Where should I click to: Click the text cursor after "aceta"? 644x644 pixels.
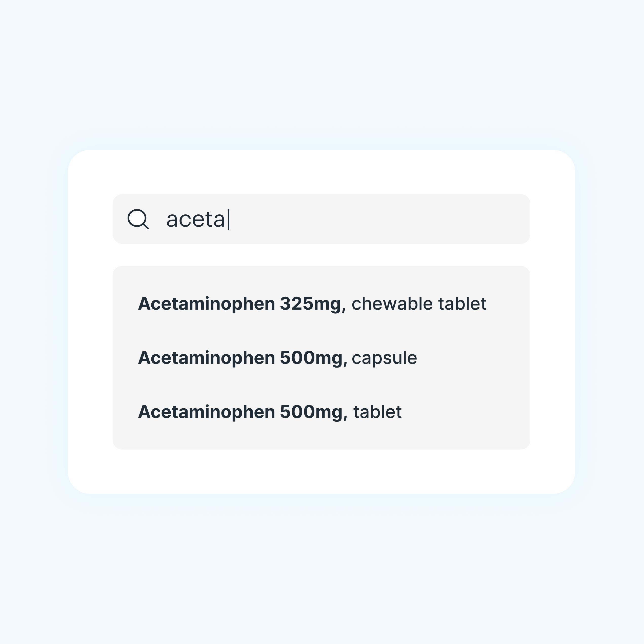[x=229, y=219]
